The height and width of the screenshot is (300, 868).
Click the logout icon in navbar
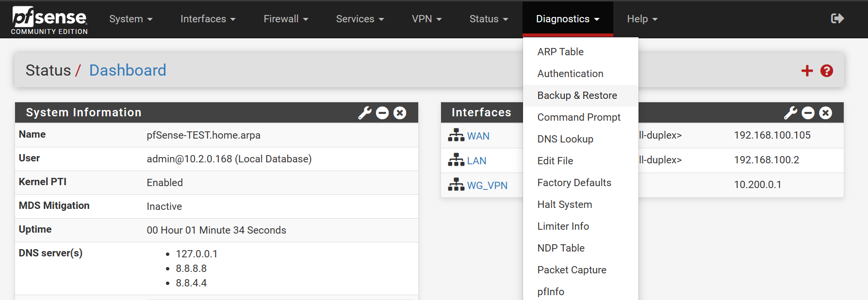[837, 18]
